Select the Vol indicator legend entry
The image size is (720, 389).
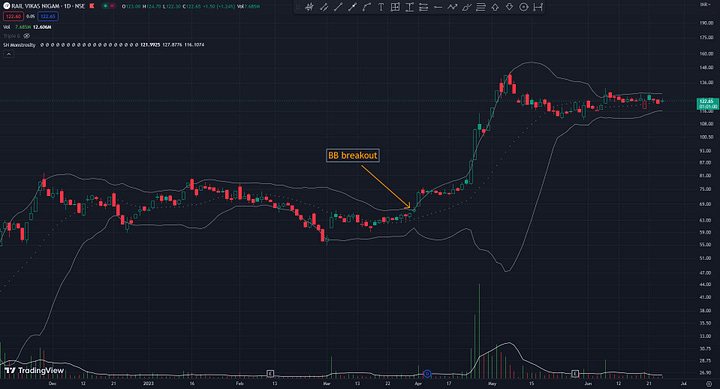[x=7, y=27]
